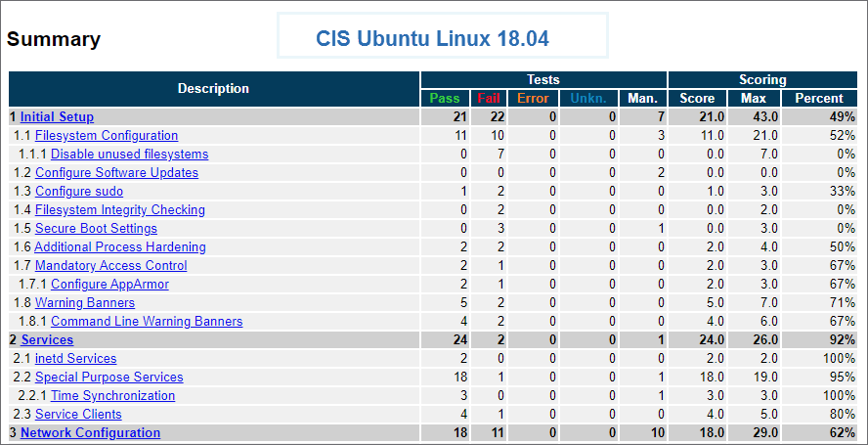The image size is (868, 445).
Task: Click the 49% value in Initial Setup row
Action: (x=843, y=117)
